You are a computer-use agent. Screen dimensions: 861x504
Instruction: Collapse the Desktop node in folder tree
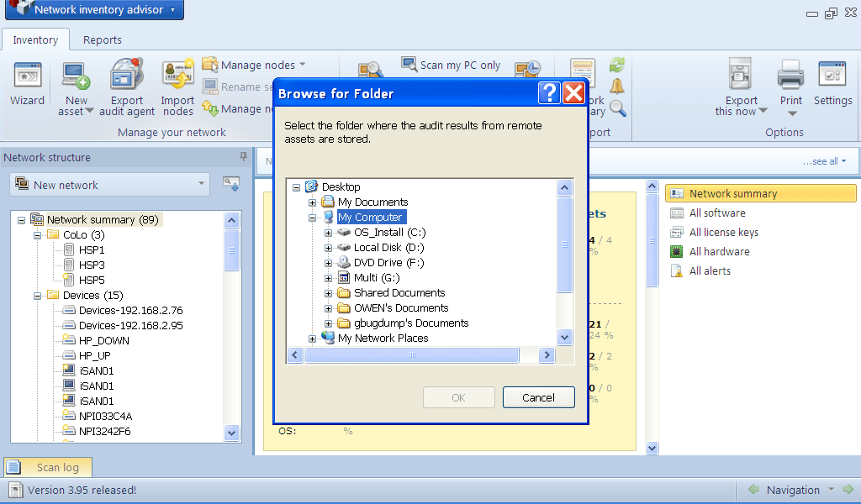[297, 187]
